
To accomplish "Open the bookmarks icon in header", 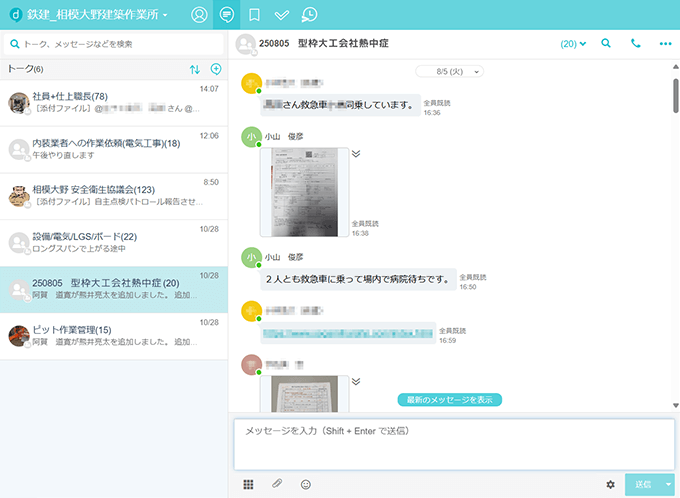I will coord(254,15).
